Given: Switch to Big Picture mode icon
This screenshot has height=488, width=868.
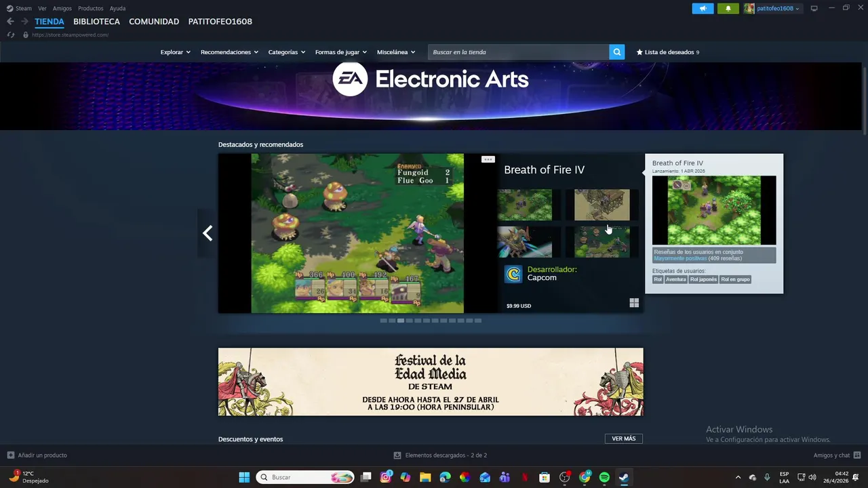Looking at the screenshot, I should click(814, 8).
